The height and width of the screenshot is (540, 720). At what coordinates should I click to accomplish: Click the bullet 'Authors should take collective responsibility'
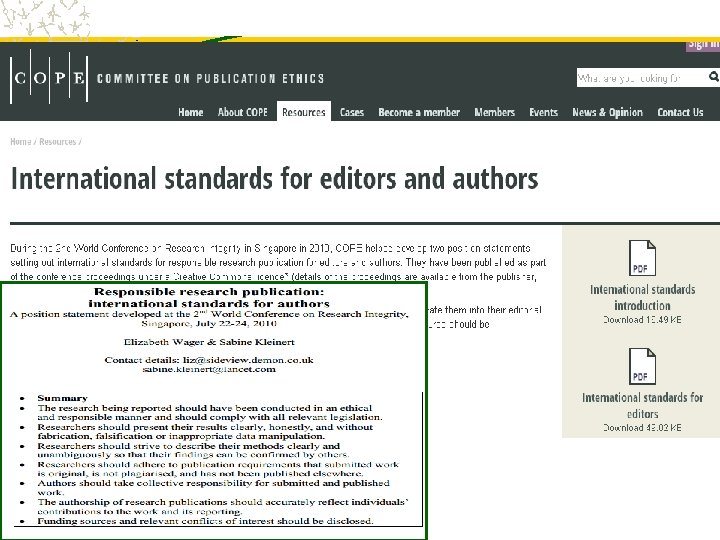point(214,488)
